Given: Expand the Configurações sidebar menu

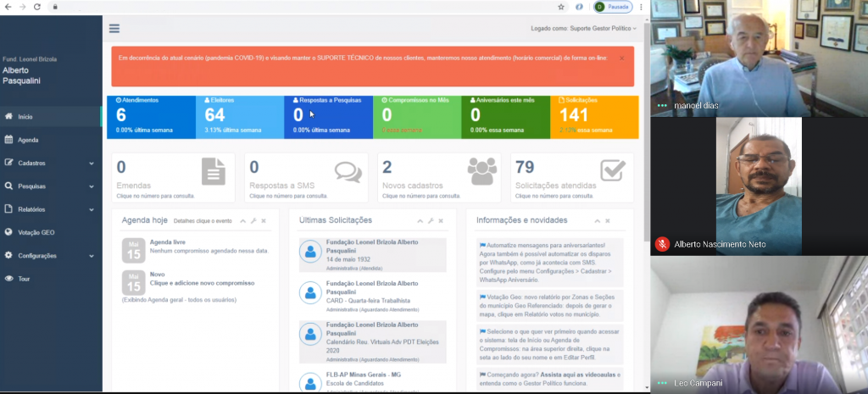Looking at the screenshot, I should (x=92, y=256).
